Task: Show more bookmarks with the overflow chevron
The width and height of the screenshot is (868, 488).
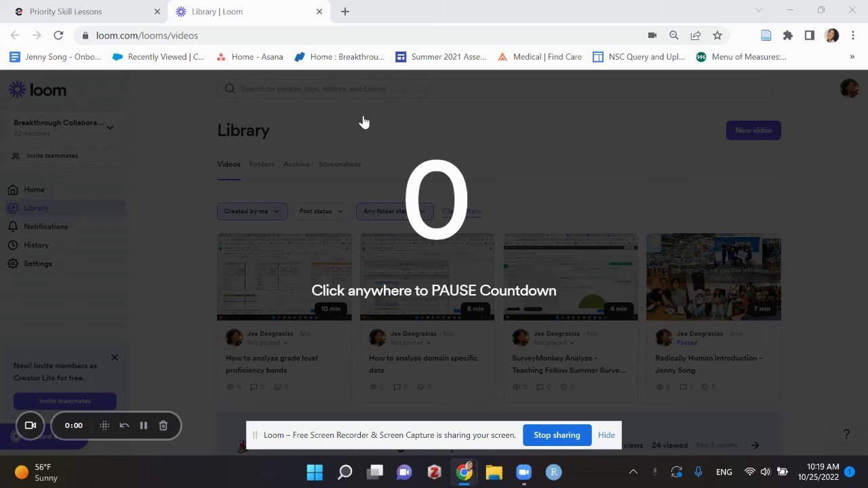Action: pyautogui.click(x=852, y=57)
